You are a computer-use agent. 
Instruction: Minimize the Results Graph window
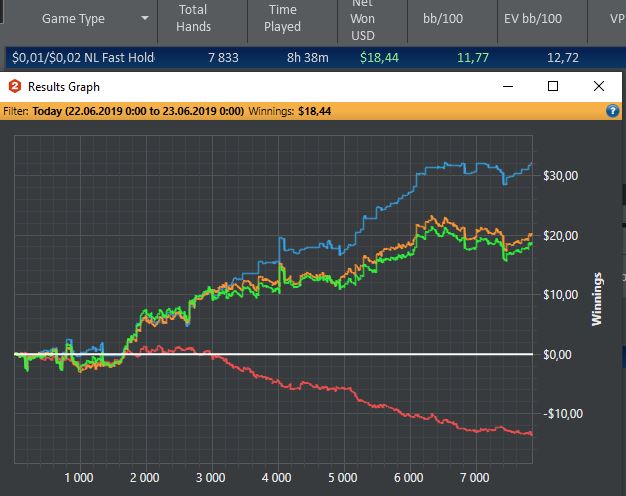coord(508,86)
